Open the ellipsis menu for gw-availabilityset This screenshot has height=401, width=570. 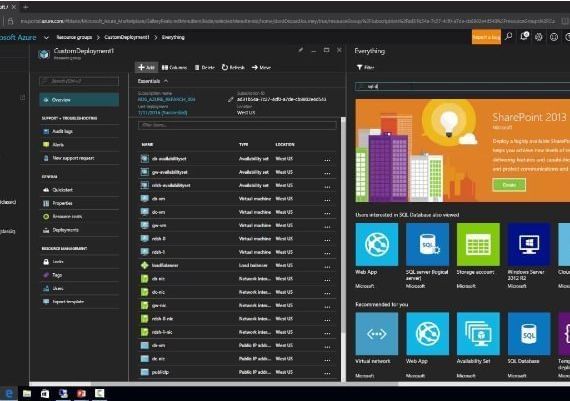327,173
